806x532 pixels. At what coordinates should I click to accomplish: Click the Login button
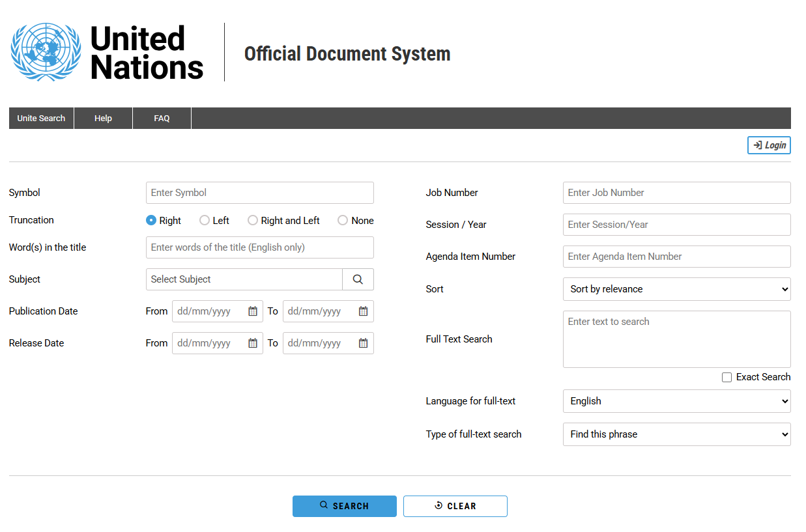tap(769, 145)
